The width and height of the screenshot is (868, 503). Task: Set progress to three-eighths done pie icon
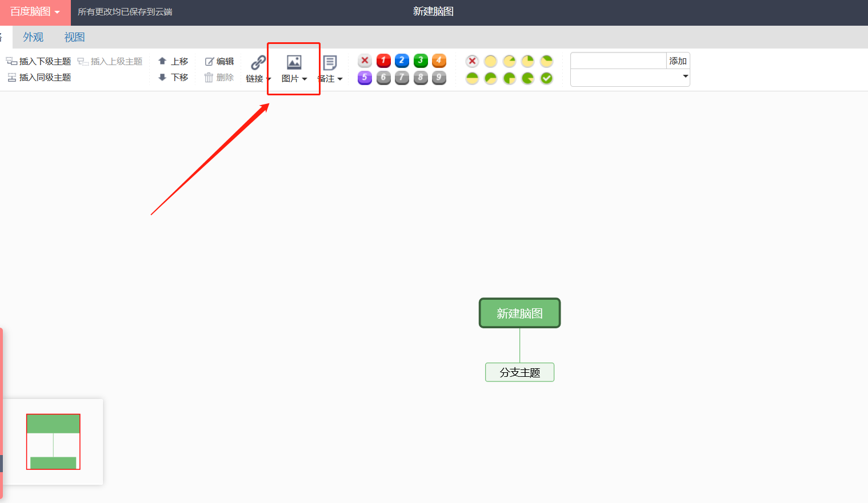tap(547, 61)
